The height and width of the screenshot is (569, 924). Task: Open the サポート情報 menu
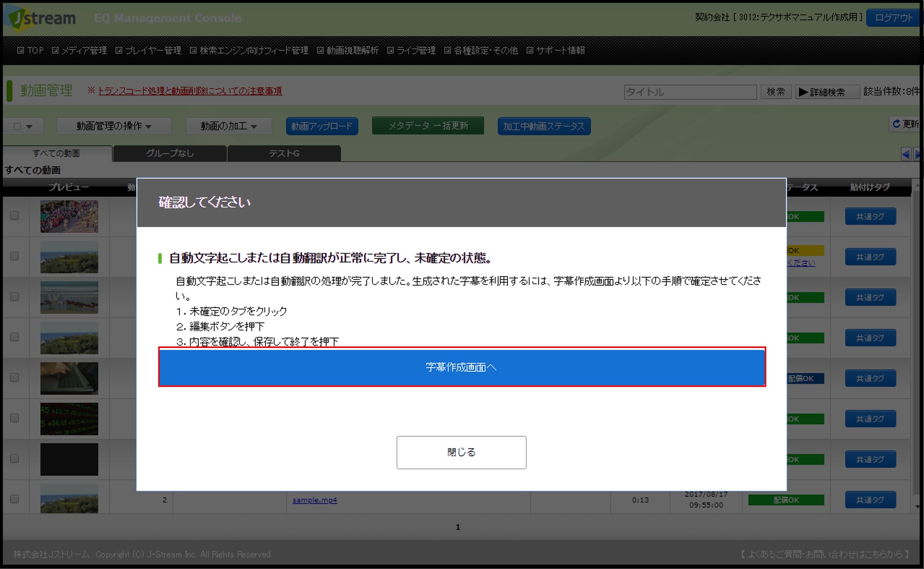556,50
